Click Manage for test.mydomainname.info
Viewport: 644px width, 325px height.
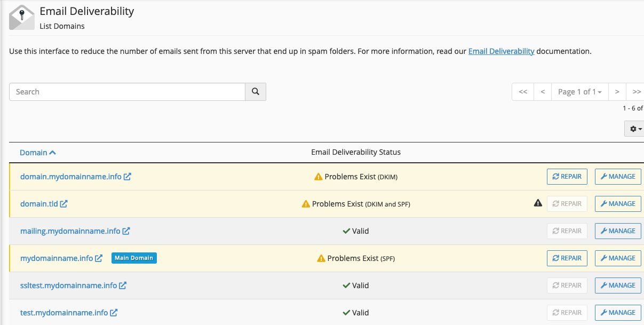(x=618, y=313)
